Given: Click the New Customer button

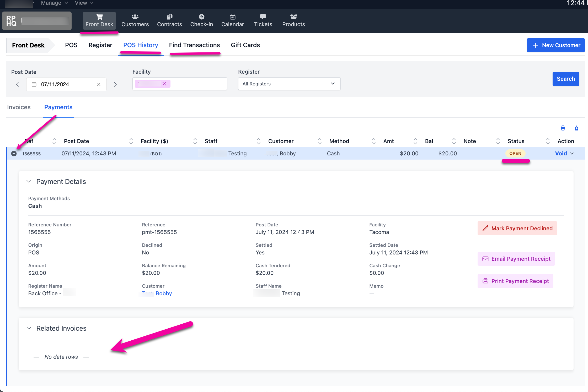Looking at the screenshot, I should pyautogui.click(x=556, y=45).
